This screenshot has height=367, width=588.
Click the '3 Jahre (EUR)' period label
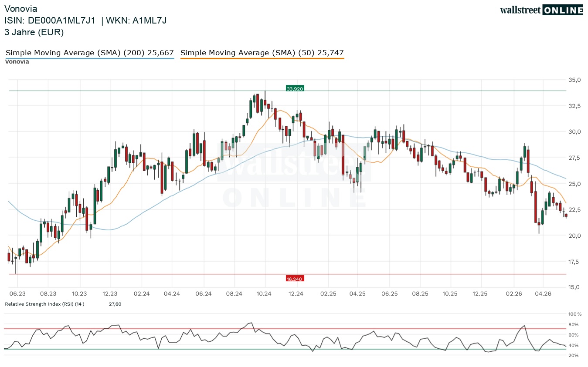pyautogui.click(x=34, y=32)
